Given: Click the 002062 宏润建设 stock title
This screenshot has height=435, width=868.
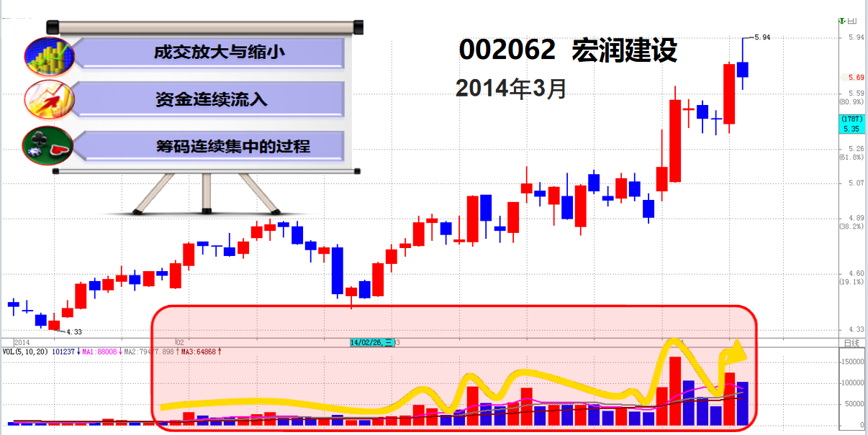Looking at the screenshot, I should (x=568, y=50).
